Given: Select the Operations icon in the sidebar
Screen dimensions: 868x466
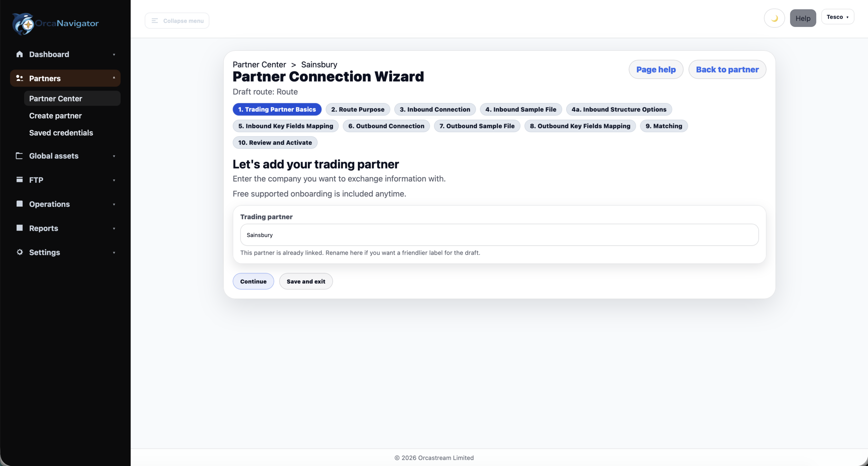Looking at the screenshot, I should [x=19, y=204].
